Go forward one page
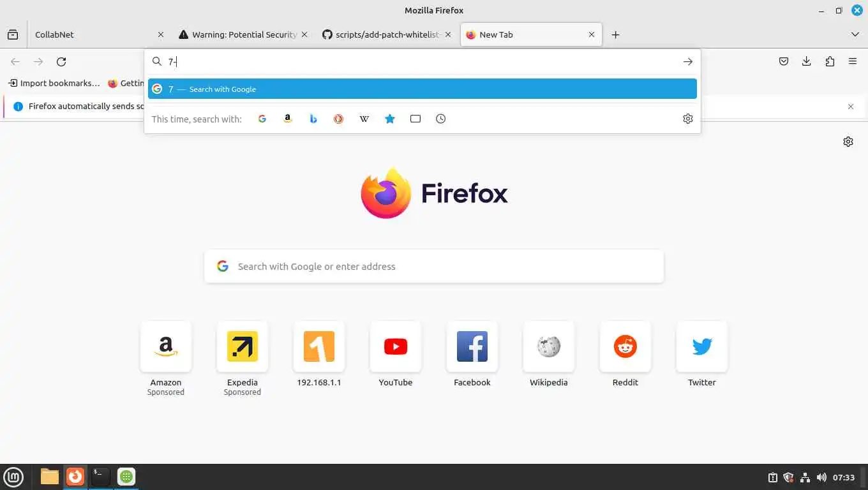The height and width of the screenshot is (490, 868). [x=38, y=62]
